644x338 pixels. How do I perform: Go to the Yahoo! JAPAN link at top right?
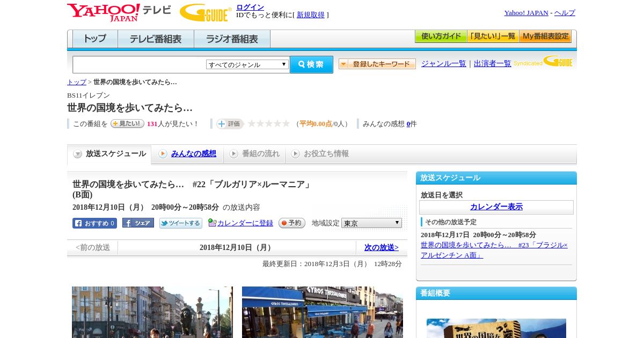(x=526, y=13)
